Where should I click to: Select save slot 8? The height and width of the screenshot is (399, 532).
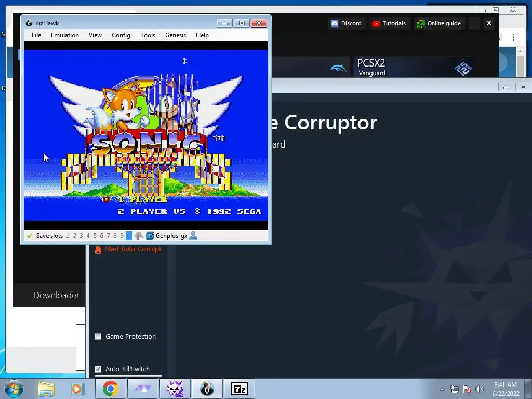click(x=115, y=236)
